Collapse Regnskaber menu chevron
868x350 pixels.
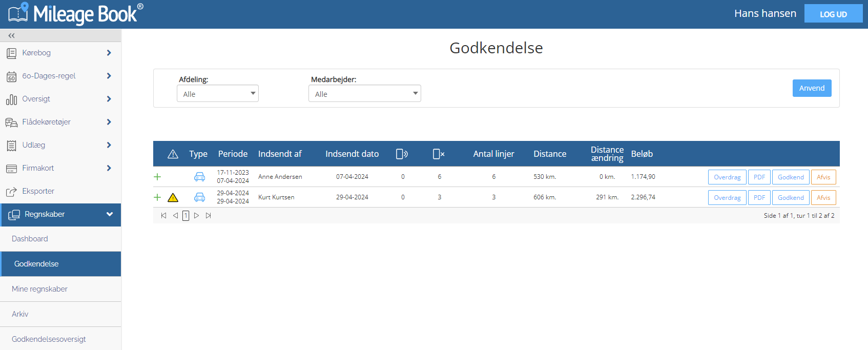[x=109, y=214]
